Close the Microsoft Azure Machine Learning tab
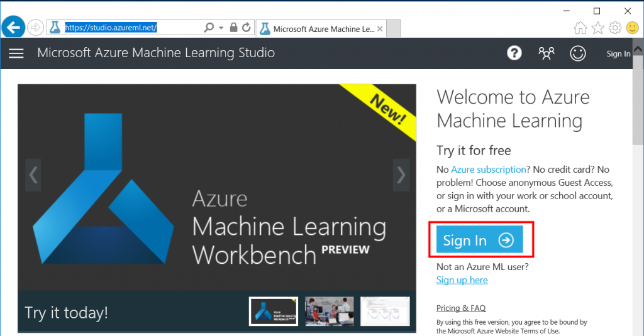Screen dimensions: 644x336 click(x=380, y=29)
